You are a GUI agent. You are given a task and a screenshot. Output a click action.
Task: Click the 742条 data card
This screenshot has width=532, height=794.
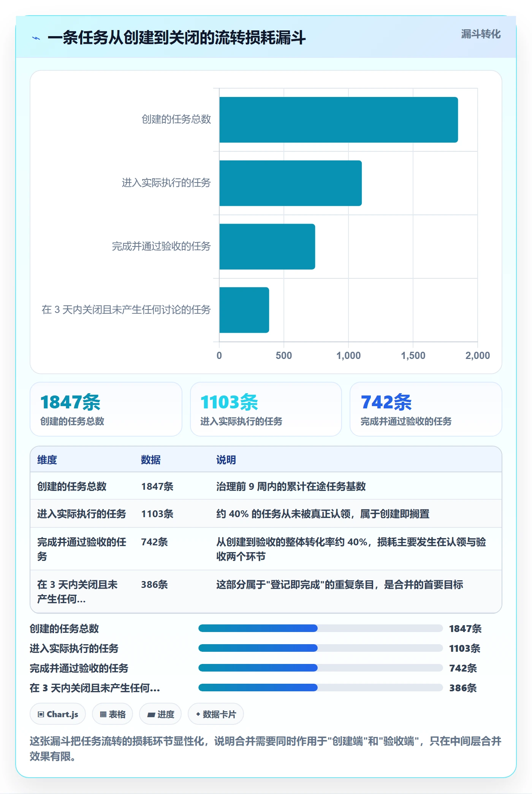coord(426,409)
